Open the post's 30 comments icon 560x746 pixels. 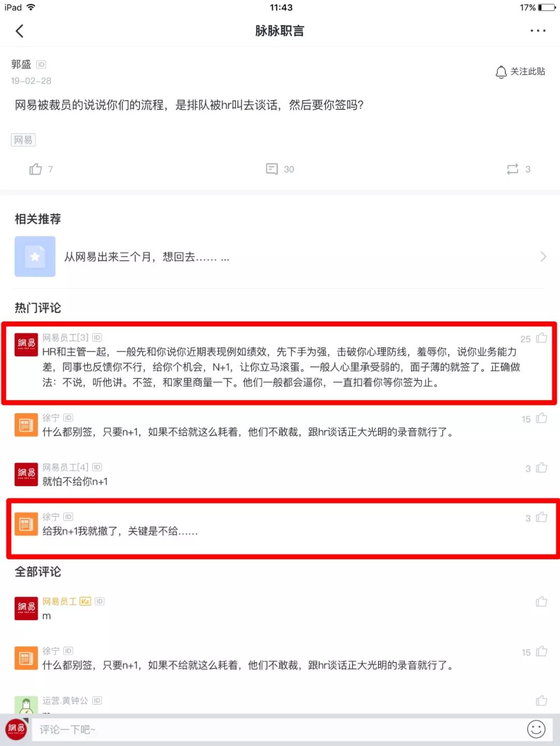[x=272, y=169]
